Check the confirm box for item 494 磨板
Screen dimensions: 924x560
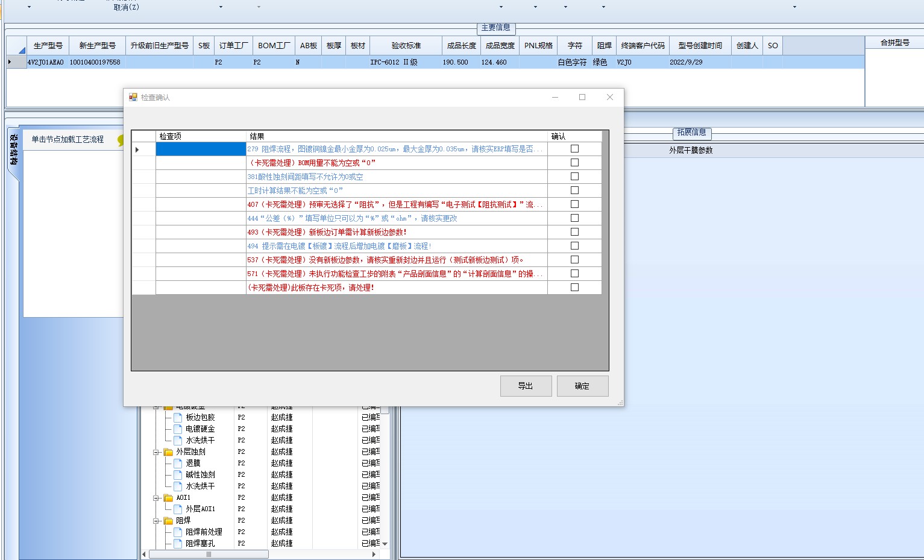click(x=574, y=245)
